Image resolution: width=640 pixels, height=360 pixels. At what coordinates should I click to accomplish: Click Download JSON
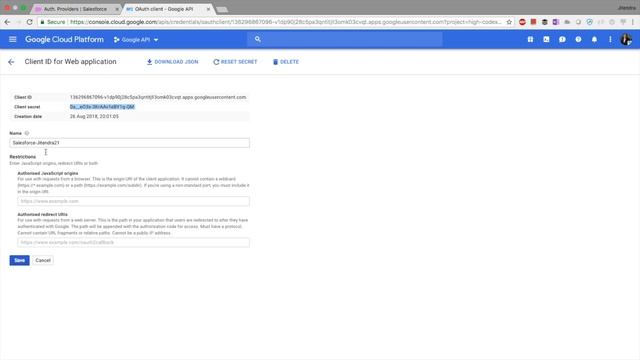coord(172,62)
